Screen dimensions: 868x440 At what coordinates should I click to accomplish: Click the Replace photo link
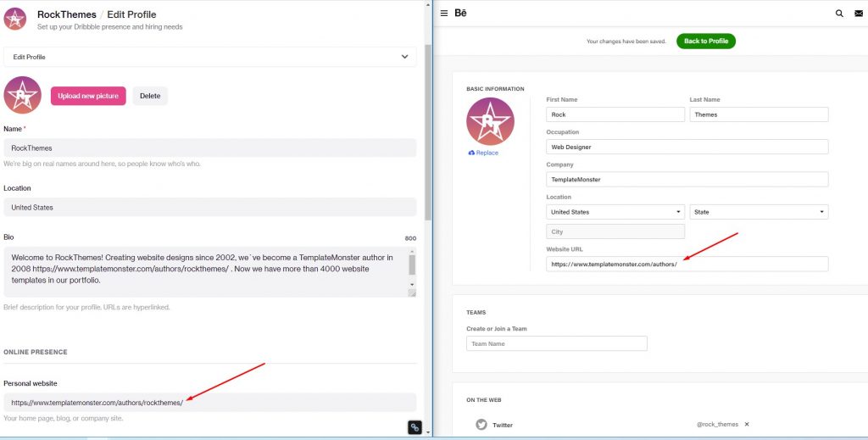click(x=483, y=153)
